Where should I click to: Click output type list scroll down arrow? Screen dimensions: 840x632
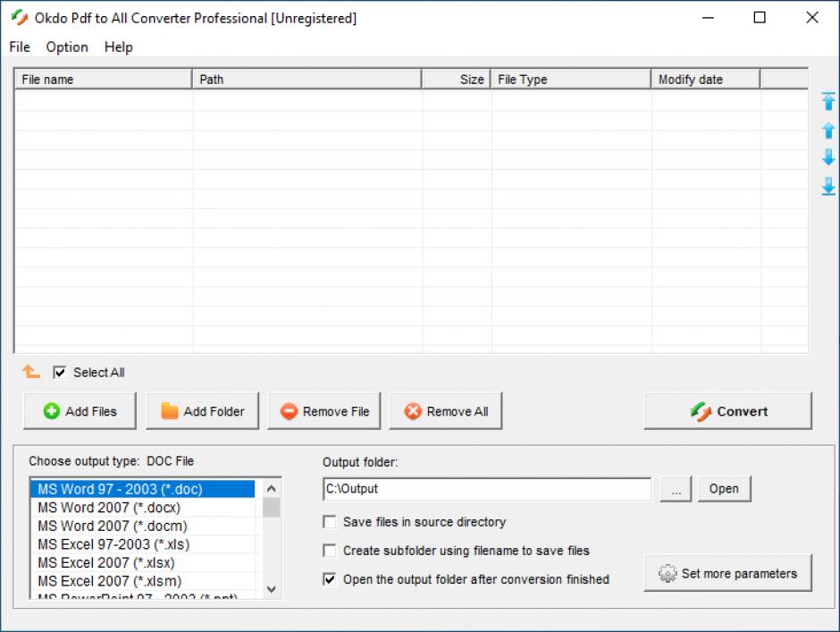[271, 589]
